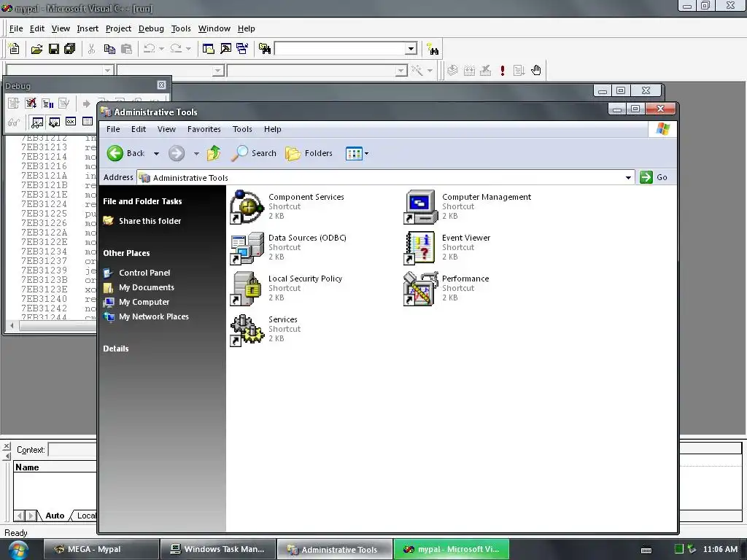
Task: Click the Insert/Remove Breakpoint hand icon
Action: [536, 71]
